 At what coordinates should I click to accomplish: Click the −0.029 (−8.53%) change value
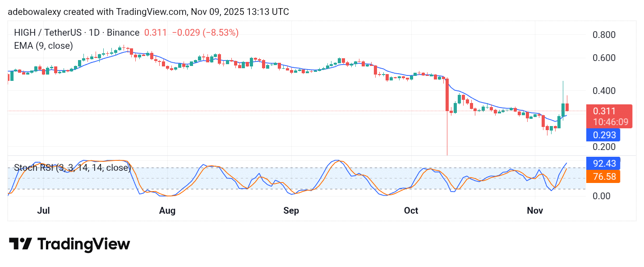(201, 33)
